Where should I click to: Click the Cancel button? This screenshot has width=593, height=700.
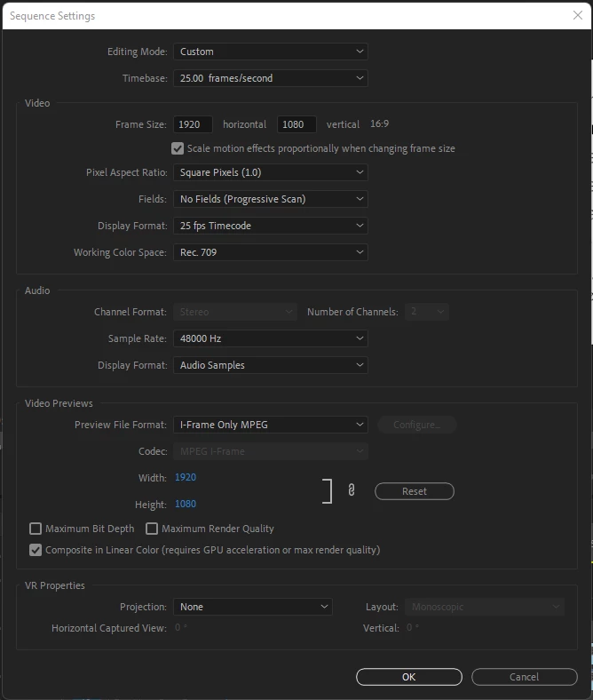tap(525, 677)
